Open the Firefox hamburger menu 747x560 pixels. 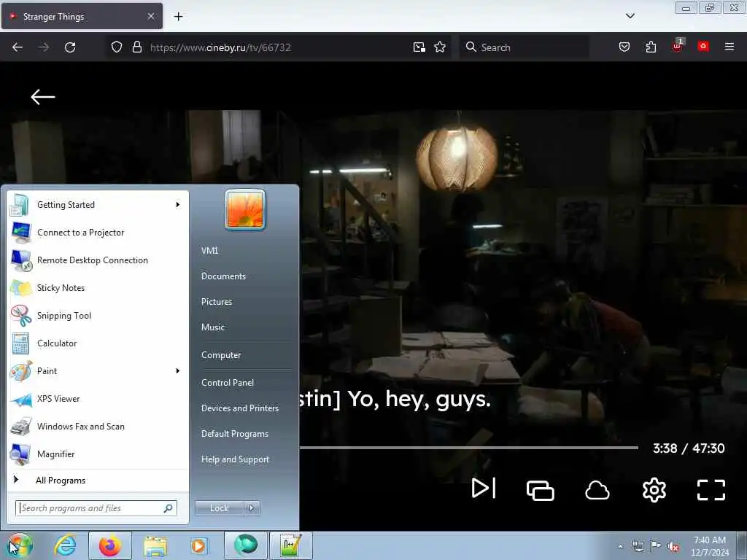coord(729,47)
